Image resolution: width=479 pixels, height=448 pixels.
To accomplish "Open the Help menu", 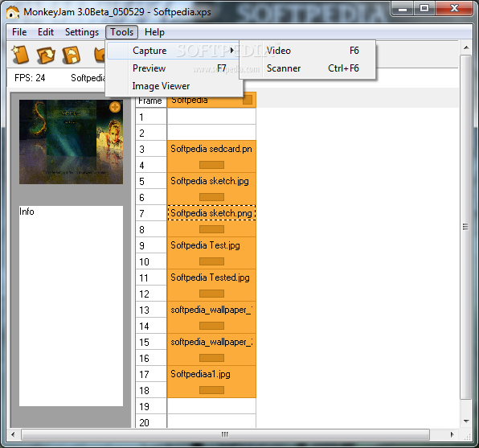I will tap(154, 32).
